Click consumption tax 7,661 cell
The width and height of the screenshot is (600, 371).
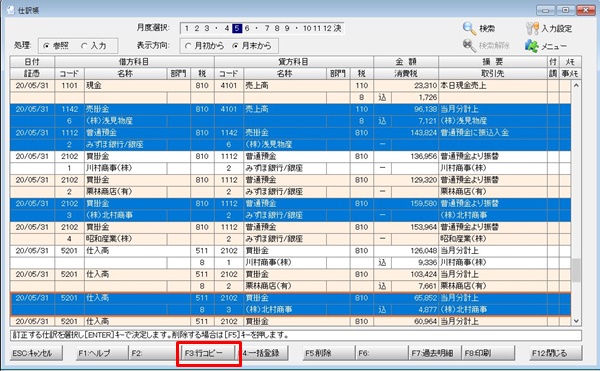tap(415, 286)
